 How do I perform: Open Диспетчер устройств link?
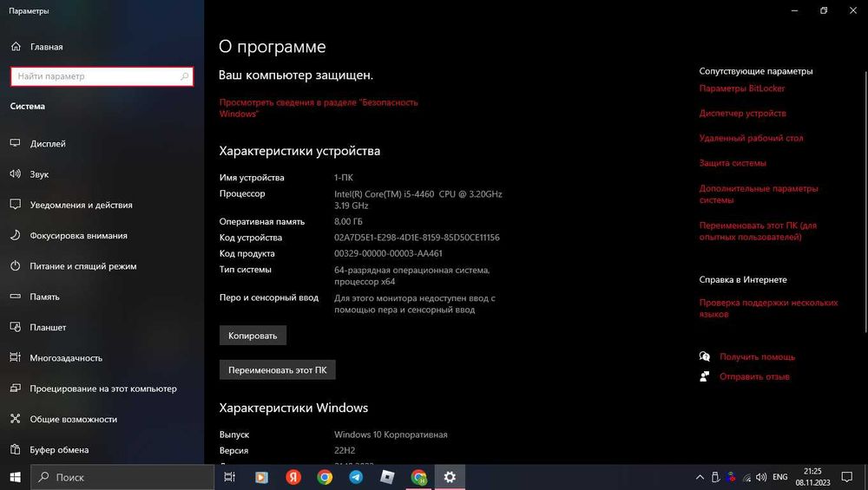(742, 114)
